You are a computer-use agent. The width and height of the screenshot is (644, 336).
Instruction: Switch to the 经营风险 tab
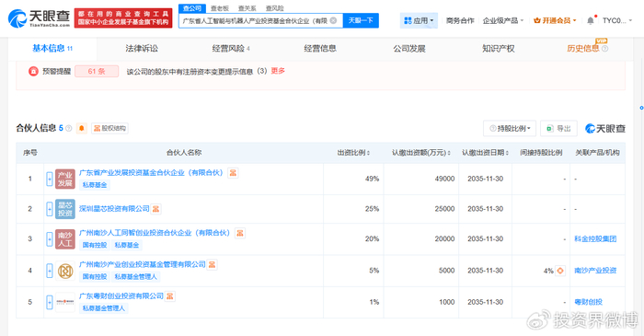point(231,49)
